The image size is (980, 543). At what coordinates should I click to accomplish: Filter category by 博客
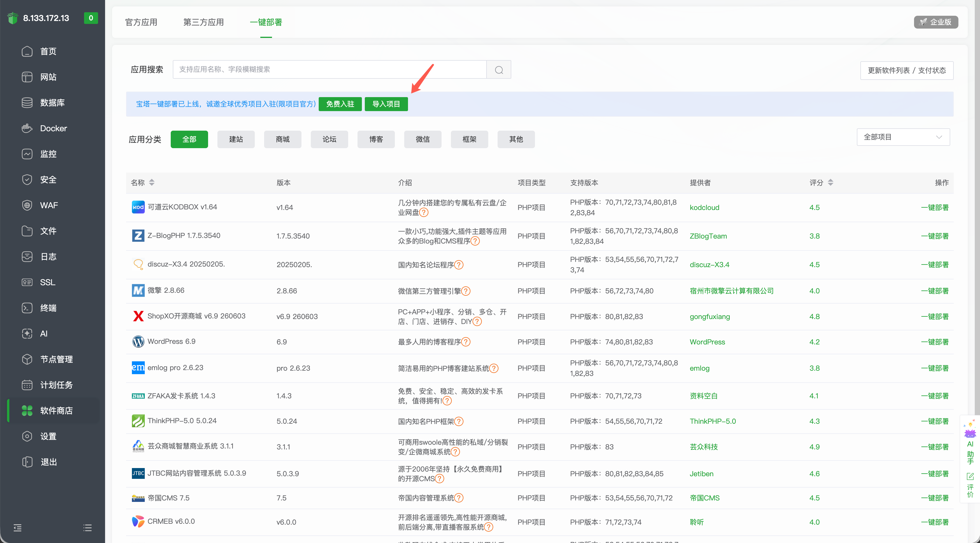click(376, 139)
